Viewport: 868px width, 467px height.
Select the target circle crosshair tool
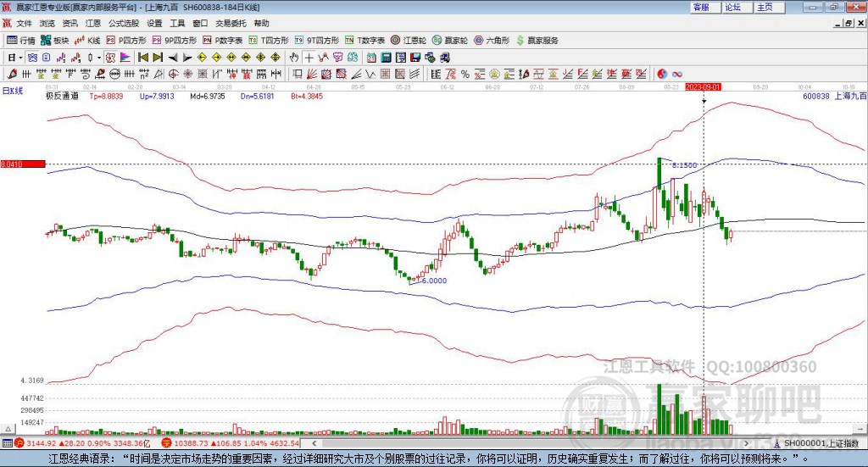click(x=173, y=74)
